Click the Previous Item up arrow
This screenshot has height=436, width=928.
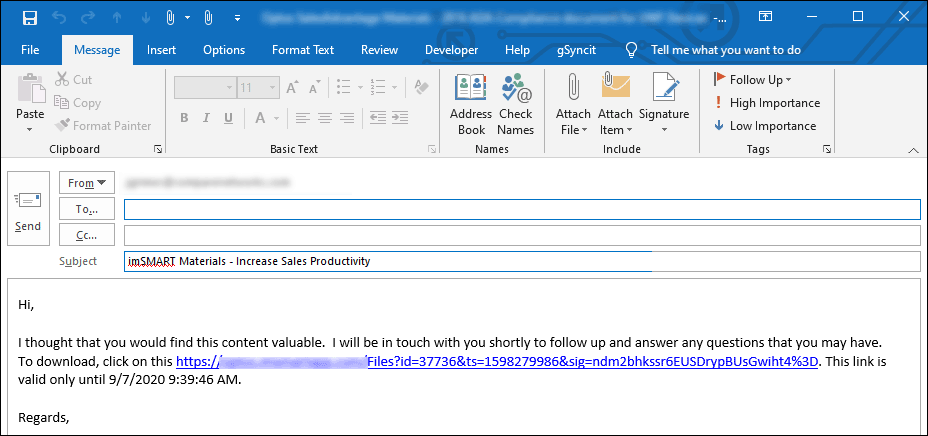117,18
